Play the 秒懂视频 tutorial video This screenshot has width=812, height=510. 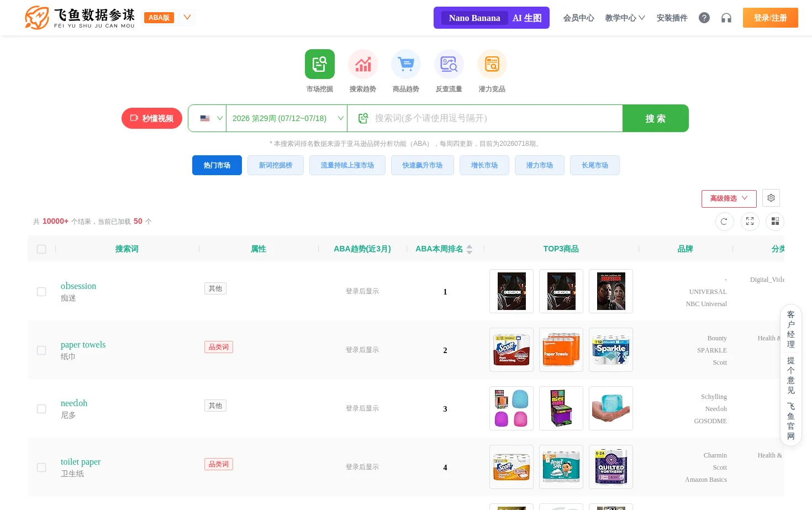[152, 118]
